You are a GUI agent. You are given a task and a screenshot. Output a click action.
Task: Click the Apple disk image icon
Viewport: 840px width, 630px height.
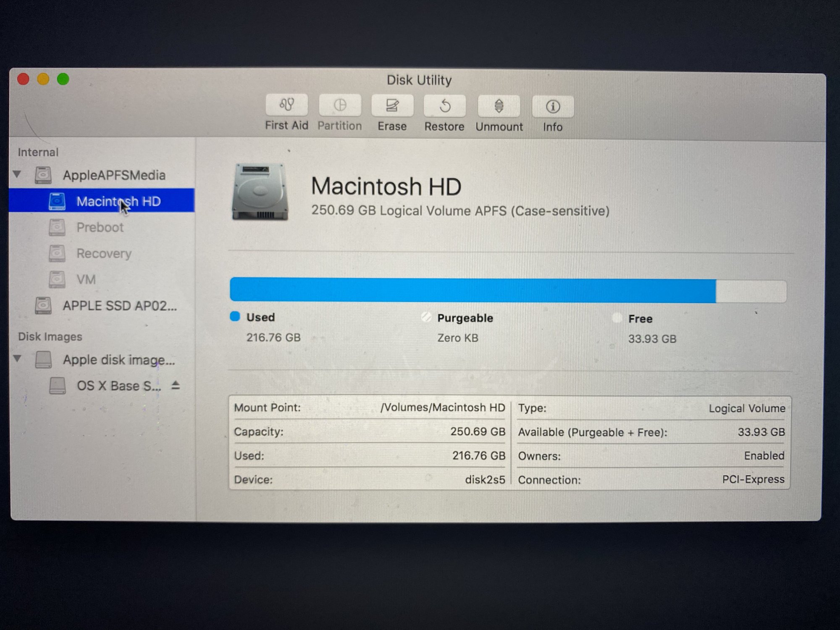[x=43, y=360]
